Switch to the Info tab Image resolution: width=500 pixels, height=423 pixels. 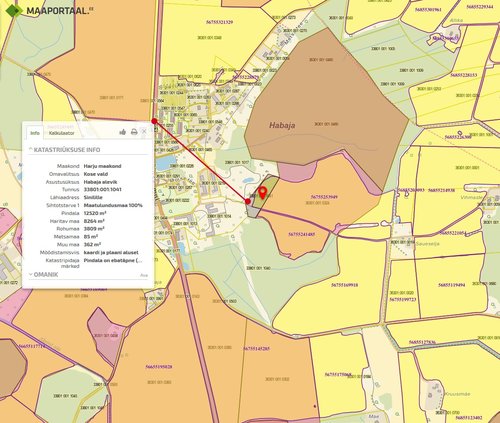point(35,133)
